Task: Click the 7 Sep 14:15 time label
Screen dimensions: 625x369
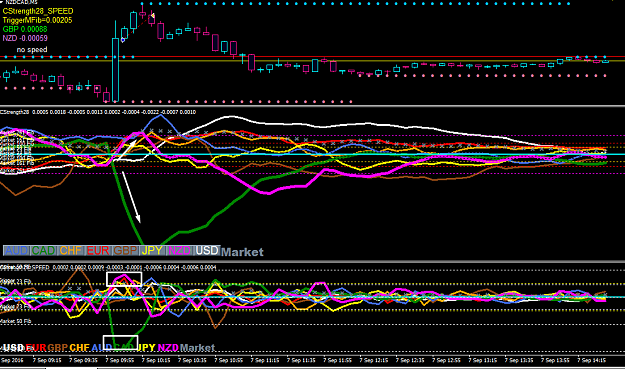Action: [591, 360]
